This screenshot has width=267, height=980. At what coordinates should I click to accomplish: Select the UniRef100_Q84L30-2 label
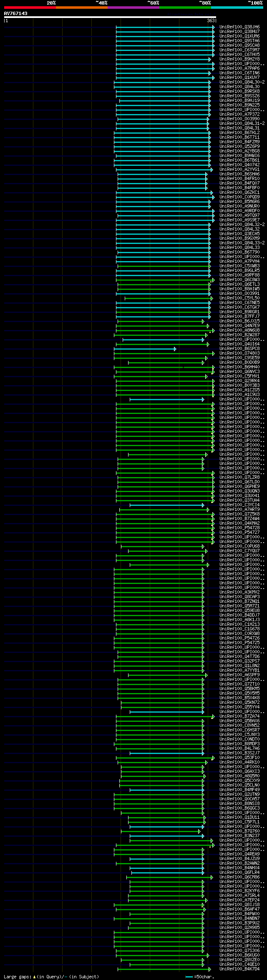[242, 82]
